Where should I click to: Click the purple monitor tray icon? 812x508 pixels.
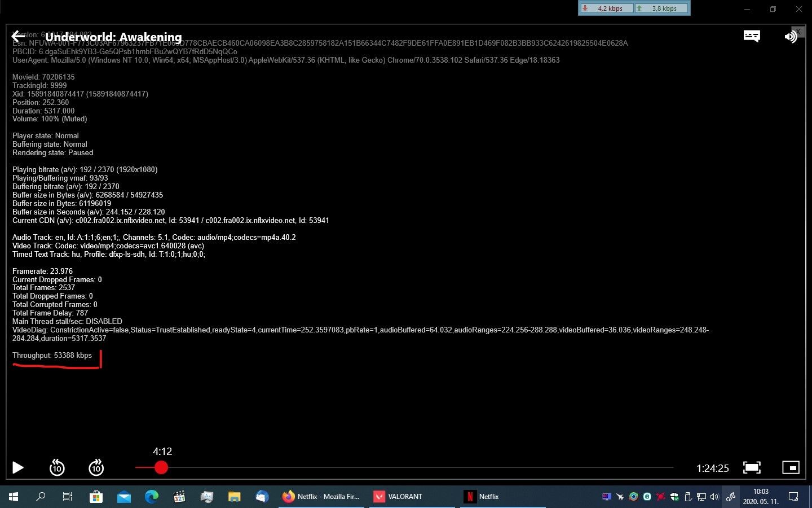[x=606, y=497]
